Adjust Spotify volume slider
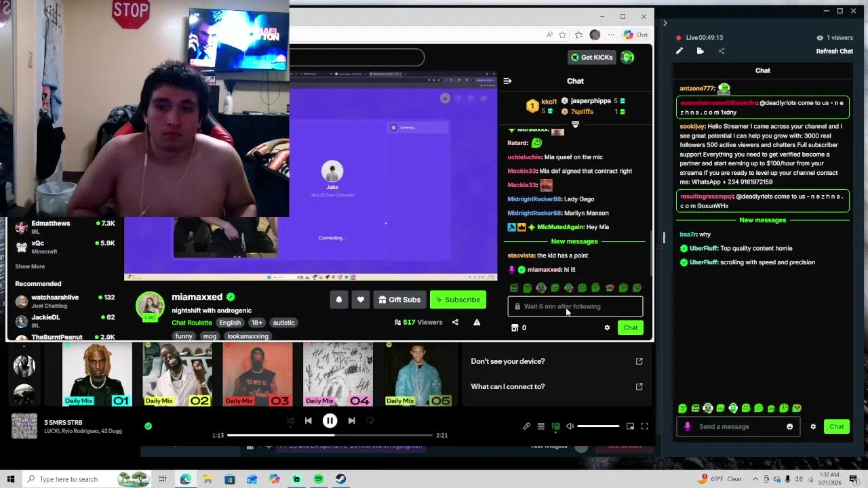 [598, 426]
